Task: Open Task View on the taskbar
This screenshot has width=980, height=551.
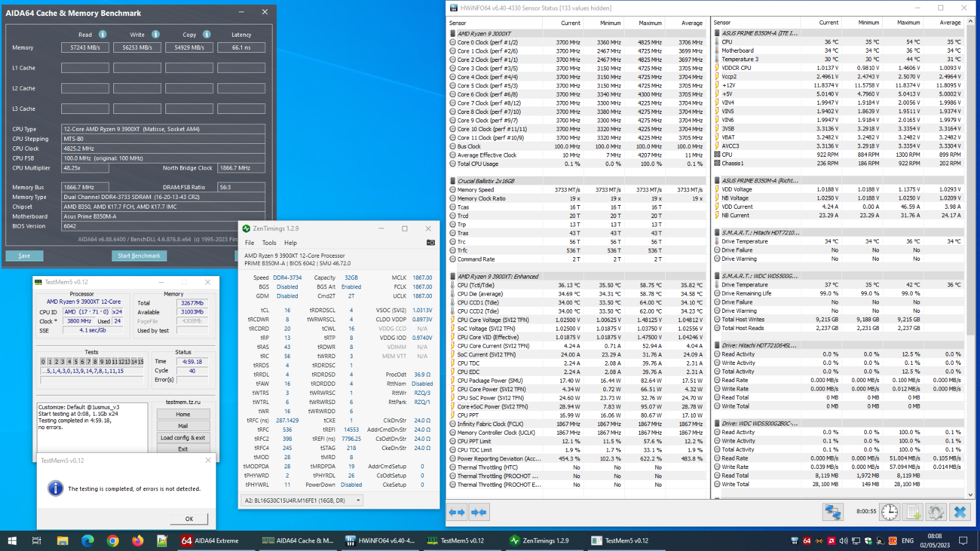Action: 37,541
